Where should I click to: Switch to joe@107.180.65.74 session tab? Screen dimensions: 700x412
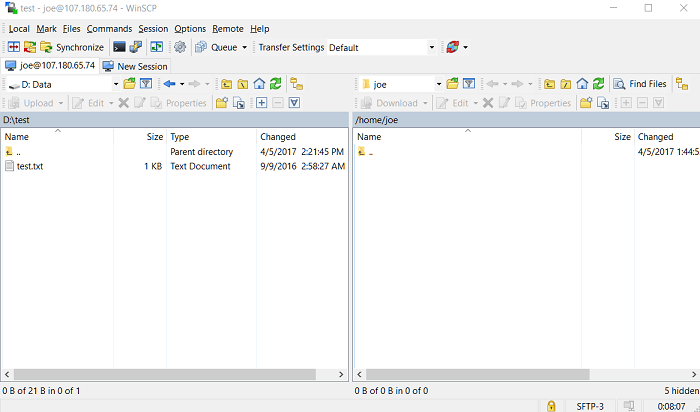pos(50,66)
